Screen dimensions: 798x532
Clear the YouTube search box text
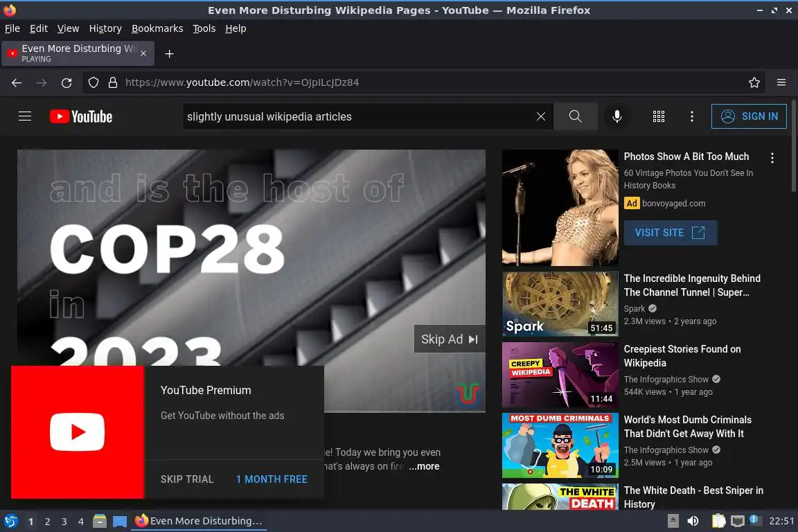pyautogui.click(x=540, y=116)
